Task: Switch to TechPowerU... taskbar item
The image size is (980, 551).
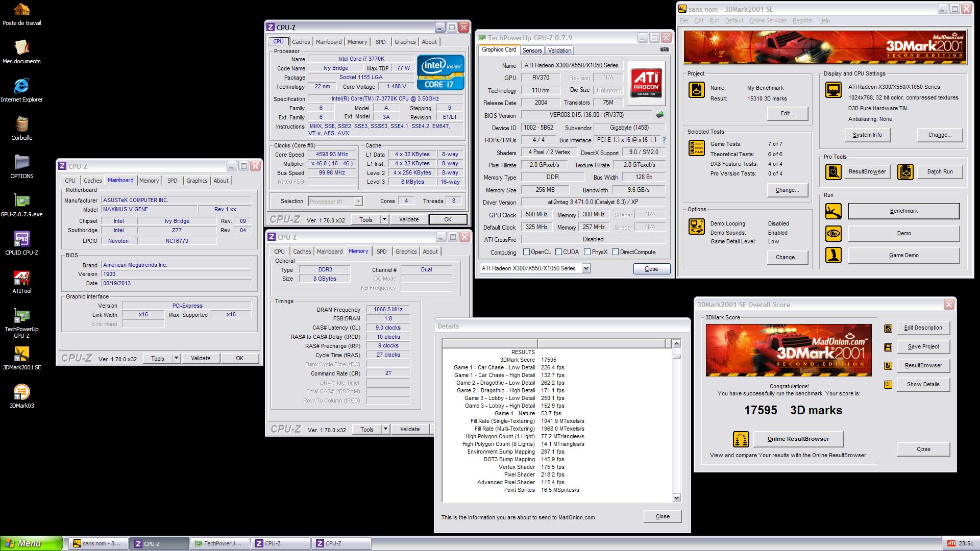Action: 219,543
